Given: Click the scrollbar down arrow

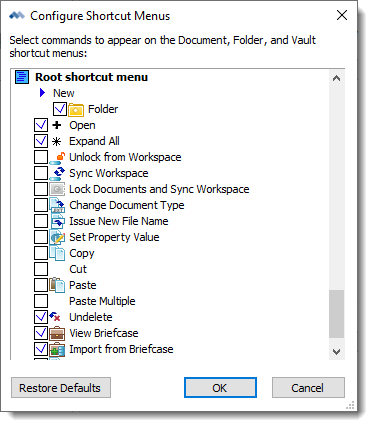Looking at the screenshot, I should point(337,352).
